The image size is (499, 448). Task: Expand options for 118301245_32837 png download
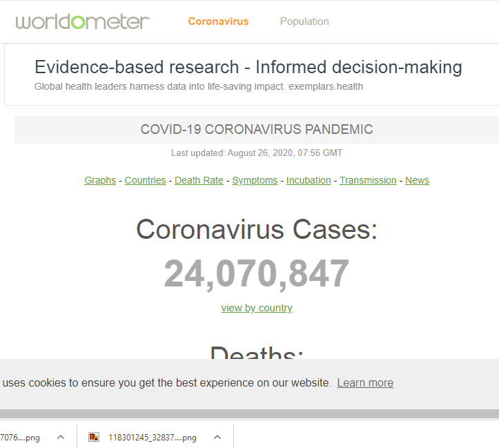point(217,437)
